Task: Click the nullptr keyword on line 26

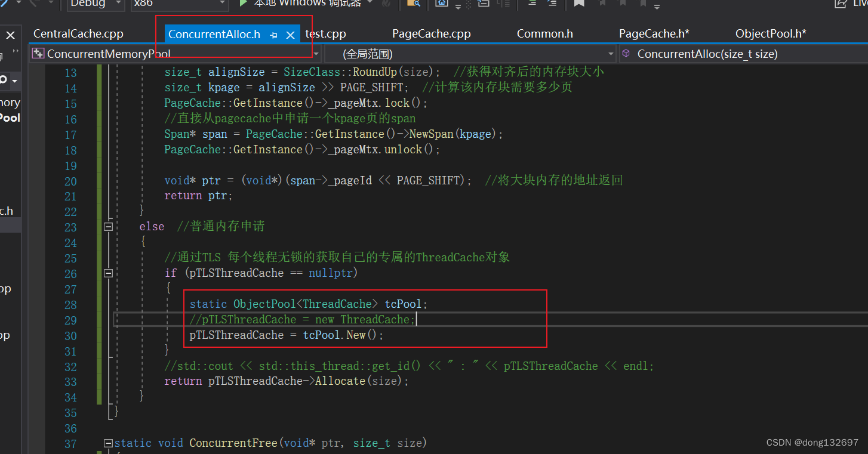Action: (331, 273)
